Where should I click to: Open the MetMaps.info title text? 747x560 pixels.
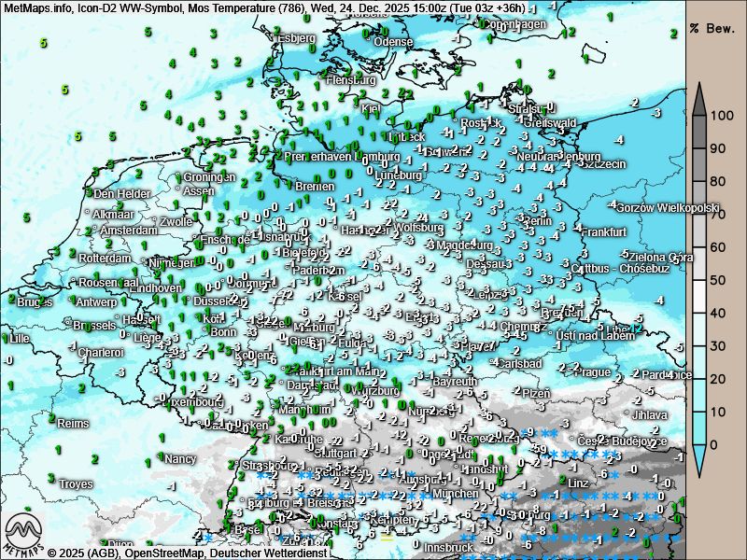pos(38,7)
